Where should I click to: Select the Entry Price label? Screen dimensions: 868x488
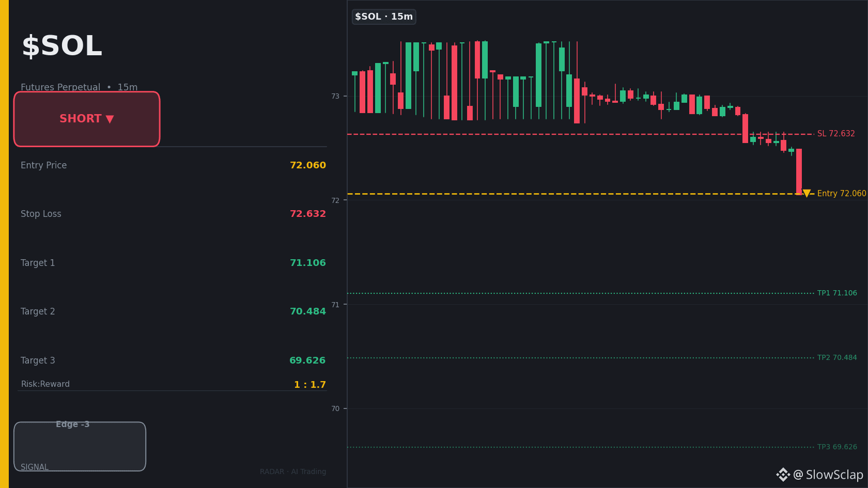pyautogui.click(x=43, y=165)
